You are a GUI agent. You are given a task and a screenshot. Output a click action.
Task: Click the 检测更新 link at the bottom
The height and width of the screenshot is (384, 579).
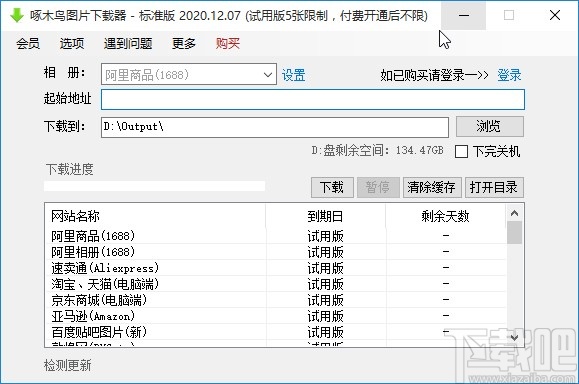point(68,366)
